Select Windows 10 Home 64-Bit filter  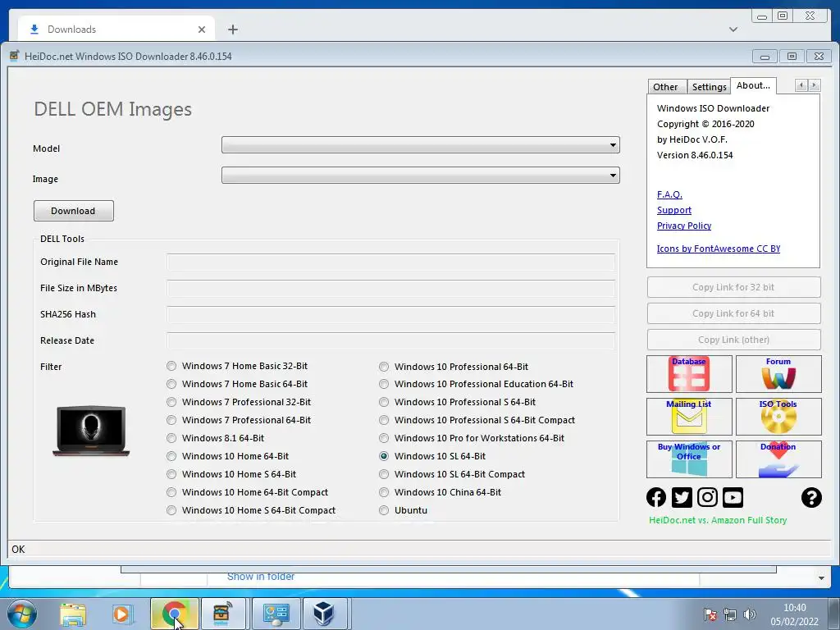click(x=171, y=456)
